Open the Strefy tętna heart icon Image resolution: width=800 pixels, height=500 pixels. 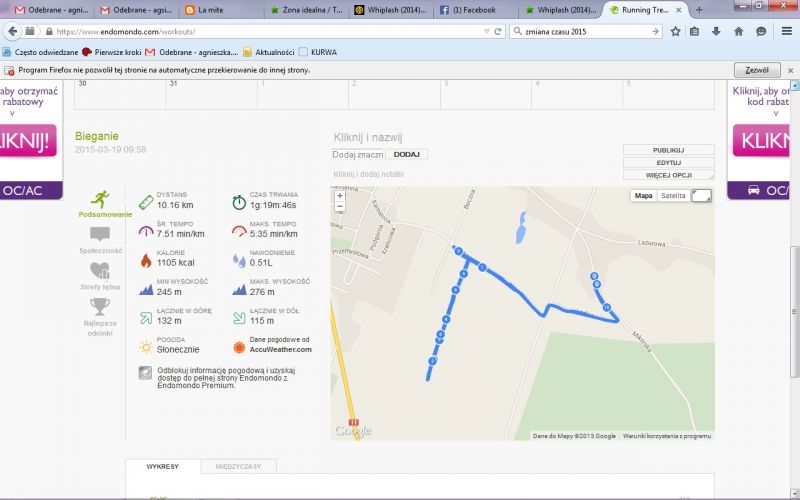[100, 270]
